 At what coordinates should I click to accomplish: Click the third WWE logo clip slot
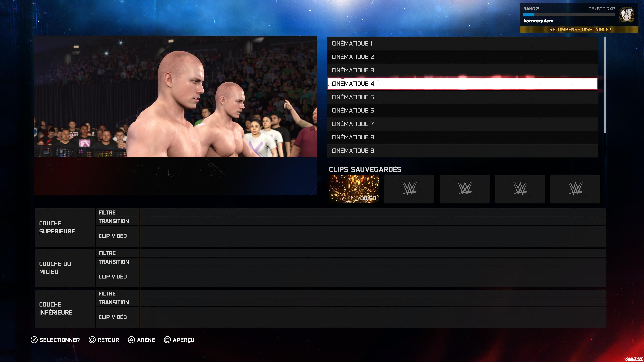point(465,189)
